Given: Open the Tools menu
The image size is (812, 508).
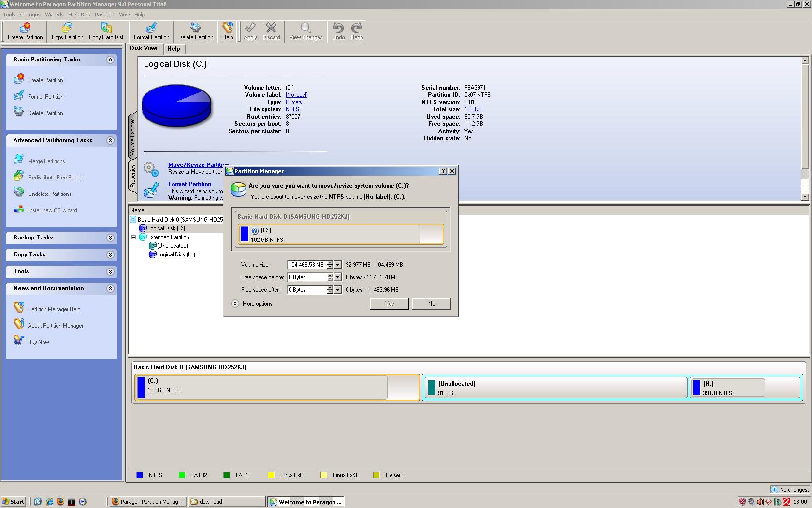Looking at the screenshot, I should coord(9,15).
